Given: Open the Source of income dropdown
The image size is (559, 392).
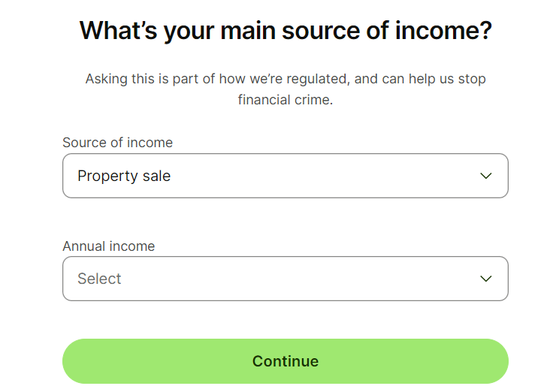Looking at the screenshot, I should (285, 176).
